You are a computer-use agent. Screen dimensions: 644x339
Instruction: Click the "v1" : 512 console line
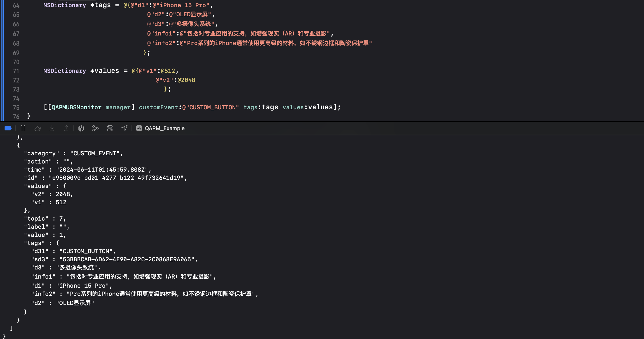49,202
